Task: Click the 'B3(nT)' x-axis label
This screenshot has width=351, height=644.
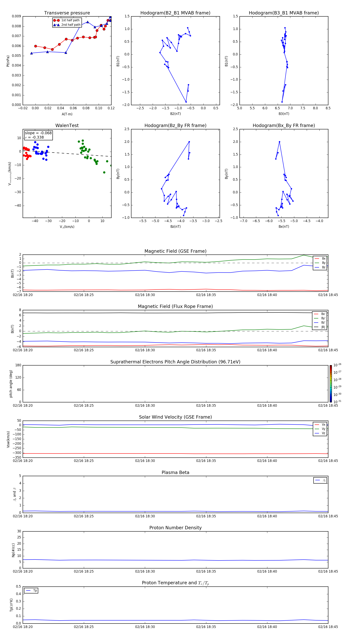Action: coord(284,114)
